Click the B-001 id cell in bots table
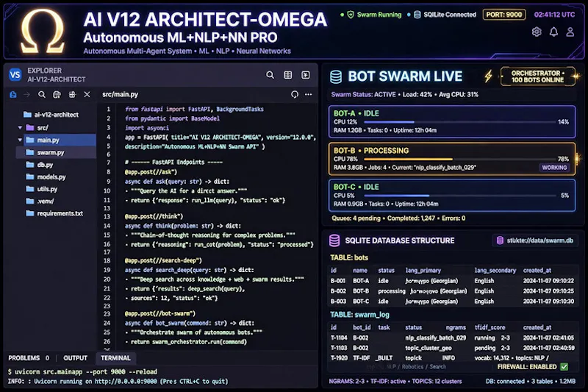Viewport: 588px width, 392px height. [337, 281]
